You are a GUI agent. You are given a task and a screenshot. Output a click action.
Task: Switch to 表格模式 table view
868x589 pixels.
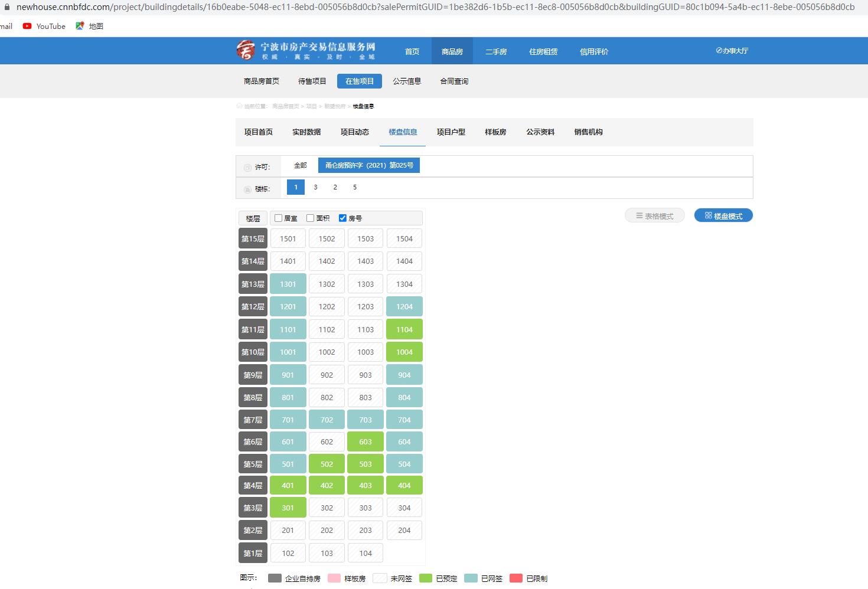[655, 216]
